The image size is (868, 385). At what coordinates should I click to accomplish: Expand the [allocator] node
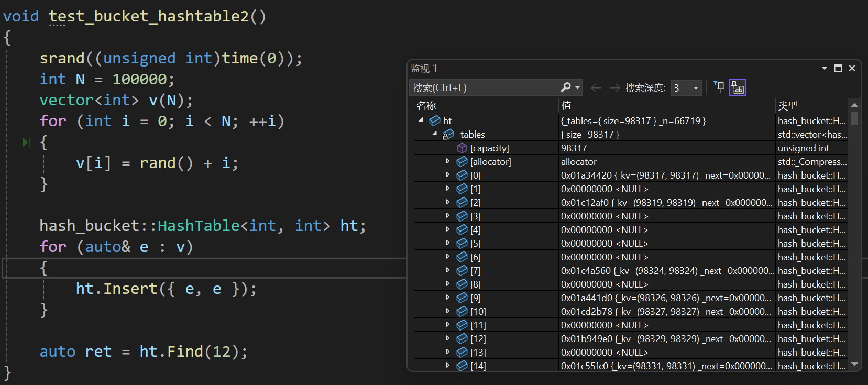click(x=448, y=161)
